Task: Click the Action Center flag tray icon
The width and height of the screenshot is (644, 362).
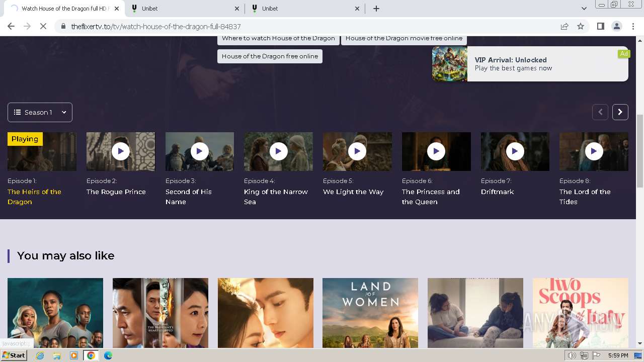Action: pos(597,355)
